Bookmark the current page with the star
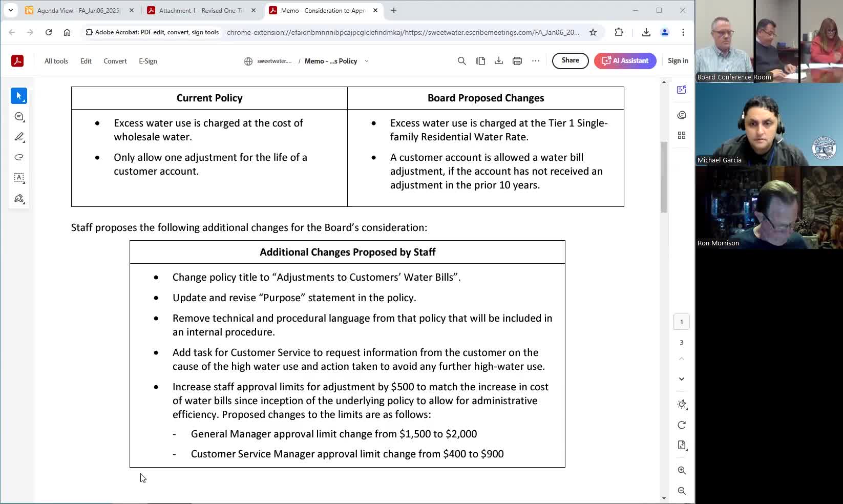The height and width of the screenshot is (504, 843). click(x=593, y=32)
